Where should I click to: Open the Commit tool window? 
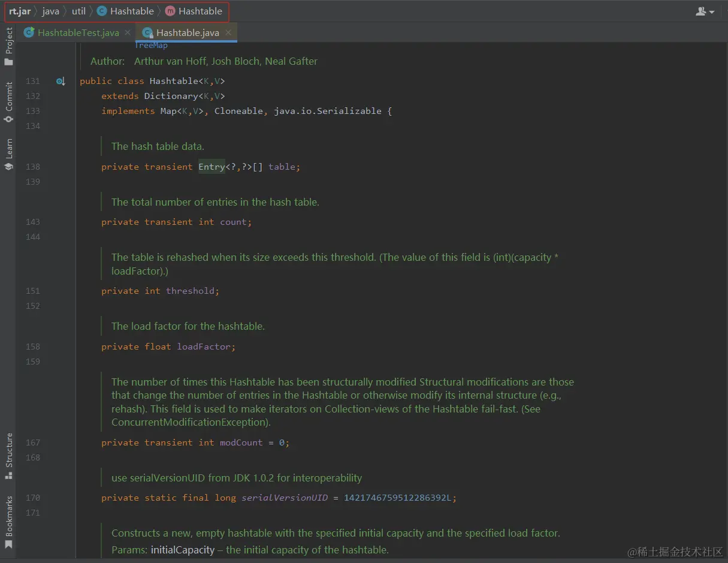click(8, 103)
